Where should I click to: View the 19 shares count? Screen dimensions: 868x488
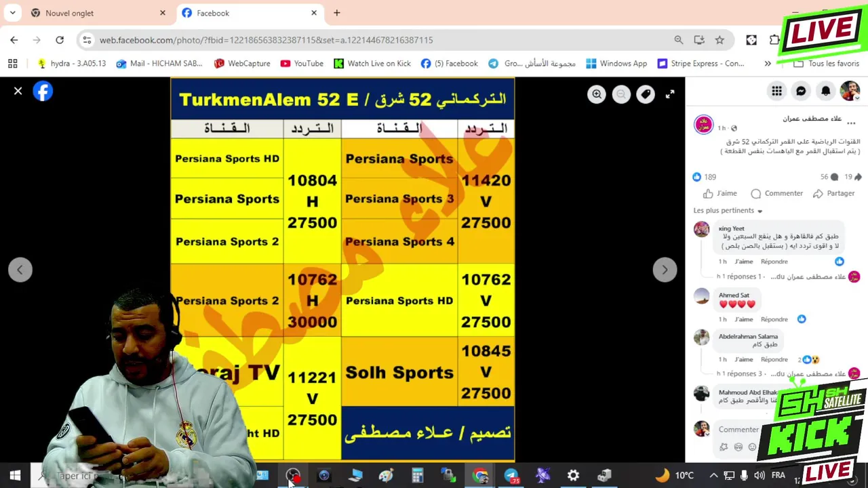[x=852, y=177]
